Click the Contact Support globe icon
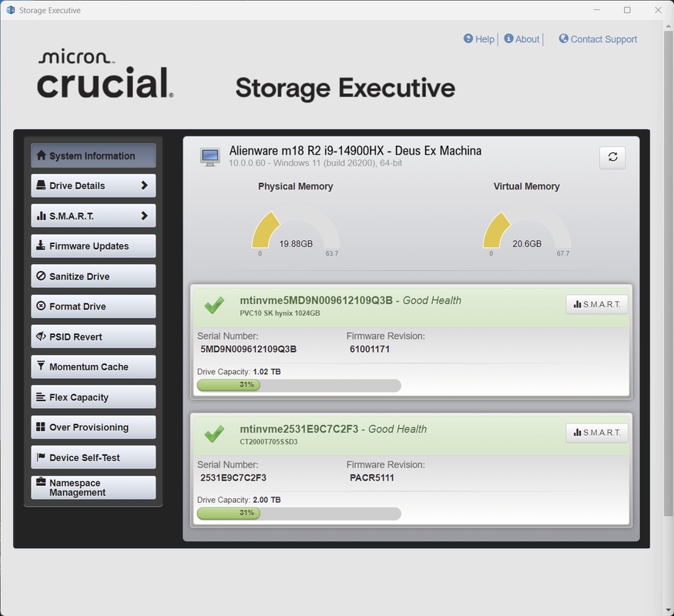The height and width of the screenshot is (616, 674). tap(564, 38)
